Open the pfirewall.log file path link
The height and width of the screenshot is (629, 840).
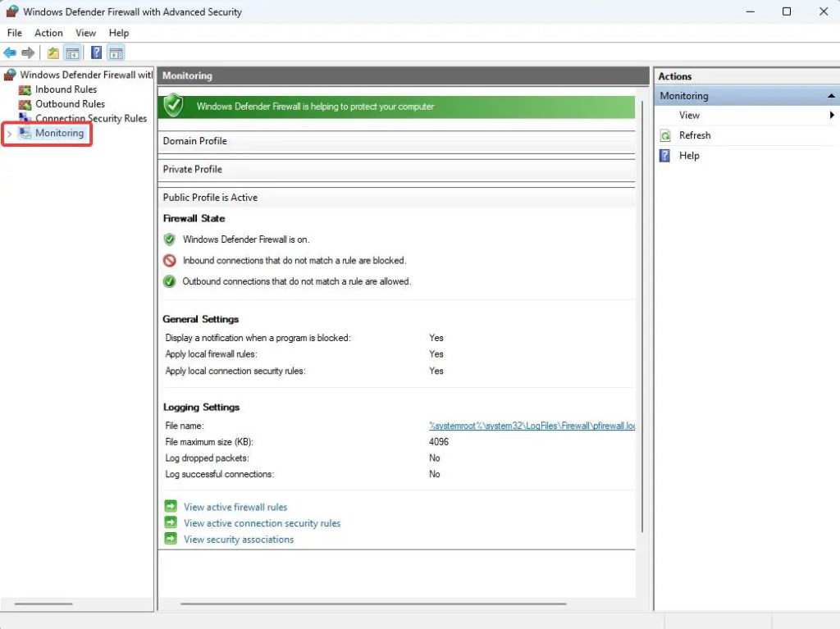coord(532,426)
